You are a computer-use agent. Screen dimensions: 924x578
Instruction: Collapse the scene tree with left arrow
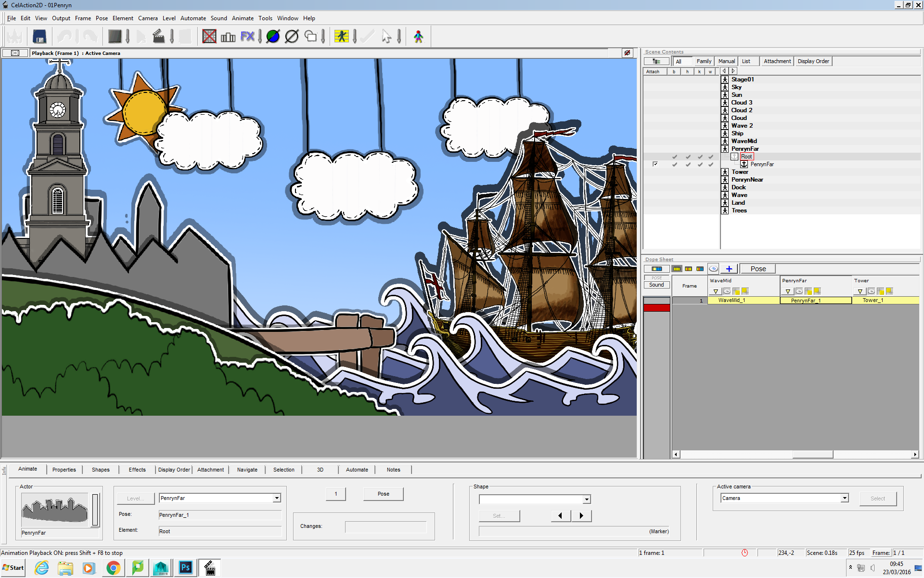725,71
